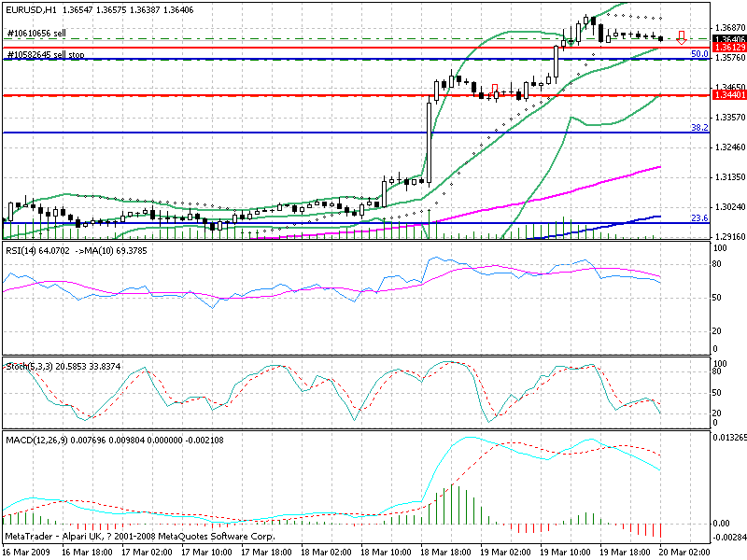Click the 19 Mar 02:00 time label
Viewport: 747px width, 560px height.
[506, 553]
